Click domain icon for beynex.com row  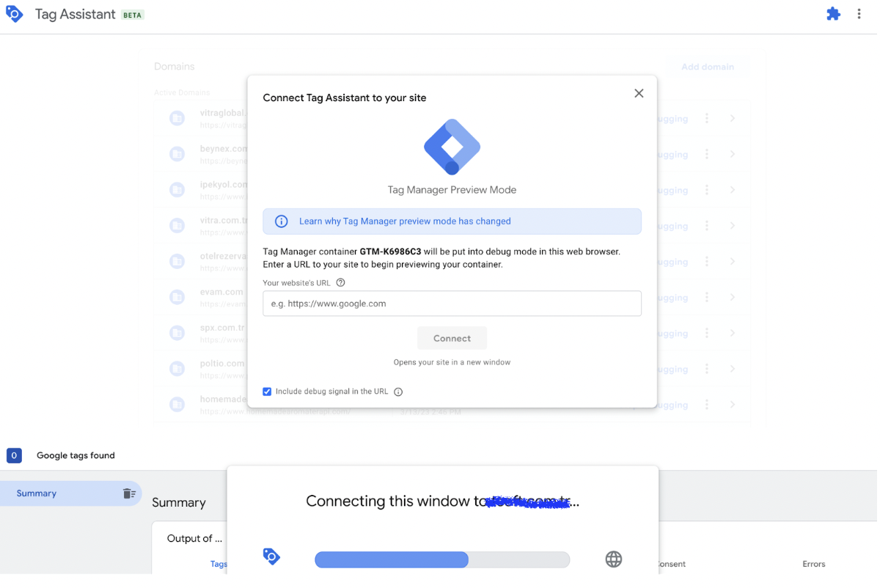coord(177,154)
